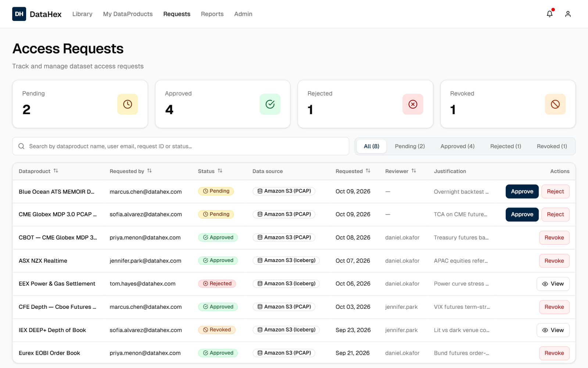Screen dimensions: 588x368
Task: Go to the Library nav item
Action: click(82, 14)
